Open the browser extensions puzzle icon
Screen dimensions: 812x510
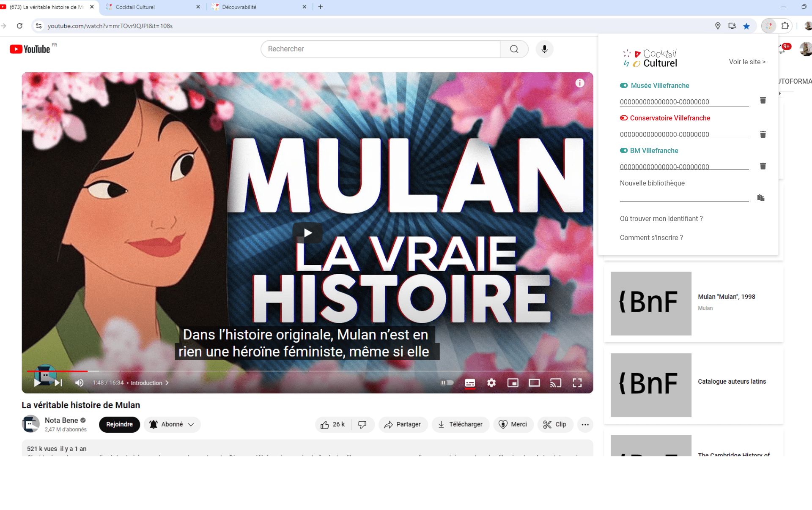coord(785,26)
